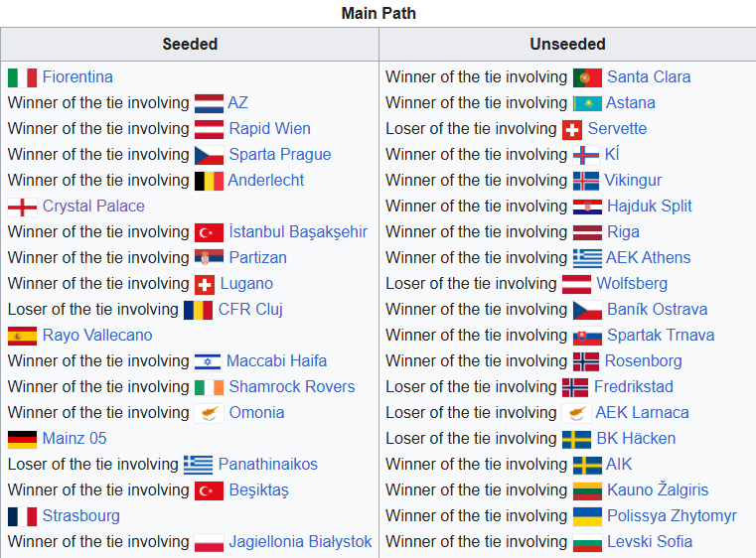Click the Ukrainian flag beside Polissya Zhytomyr

point(587,516)
